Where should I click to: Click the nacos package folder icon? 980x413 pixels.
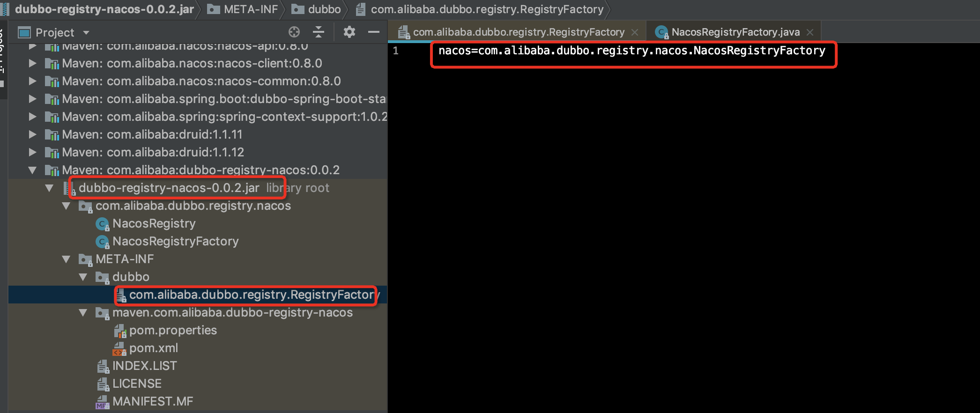coord(85,206)
